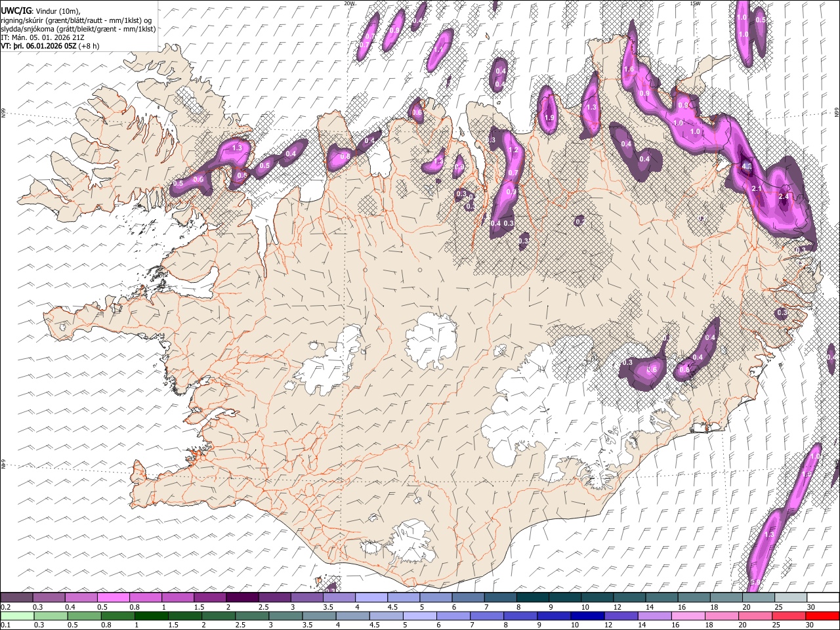The width and height of the screenshot is (840, 630).
Task: Pick the white 30 swatch ending the upper legend
Action: click(x=823, y=597)
